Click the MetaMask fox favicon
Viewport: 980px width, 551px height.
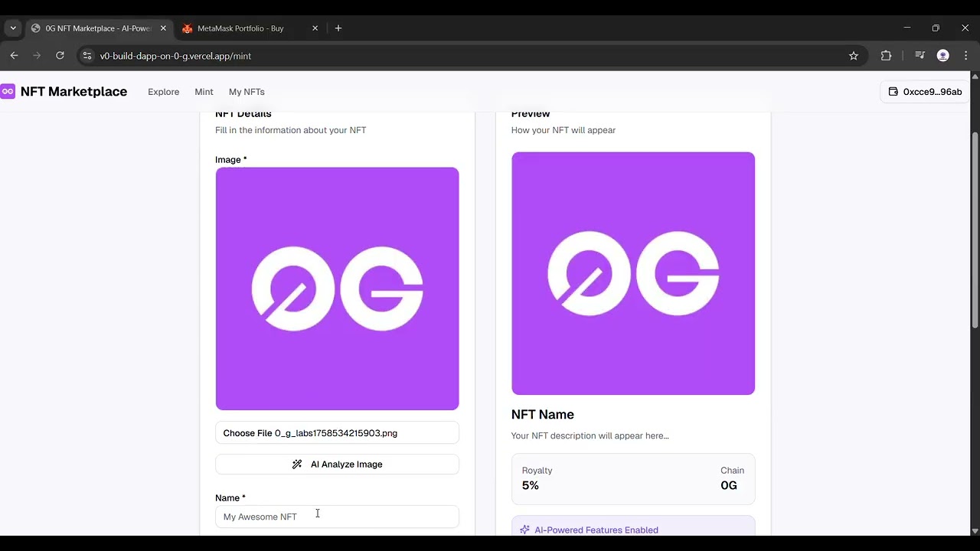[188, 28]
